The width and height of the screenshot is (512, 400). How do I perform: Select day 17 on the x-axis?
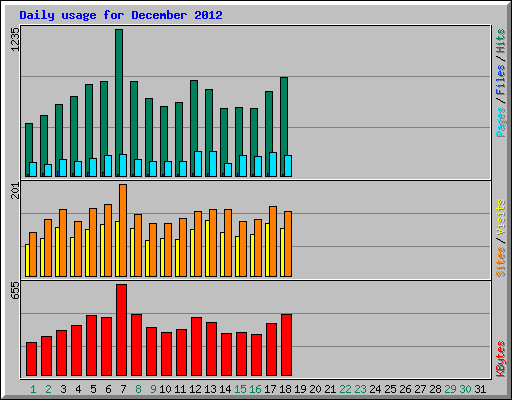coord(270,389)
